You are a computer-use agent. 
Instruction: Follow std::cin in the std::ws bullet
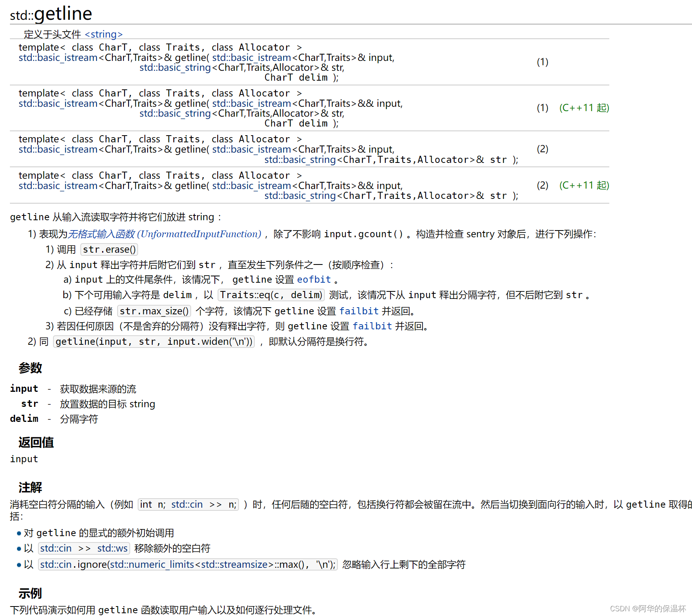click(55, 548)
